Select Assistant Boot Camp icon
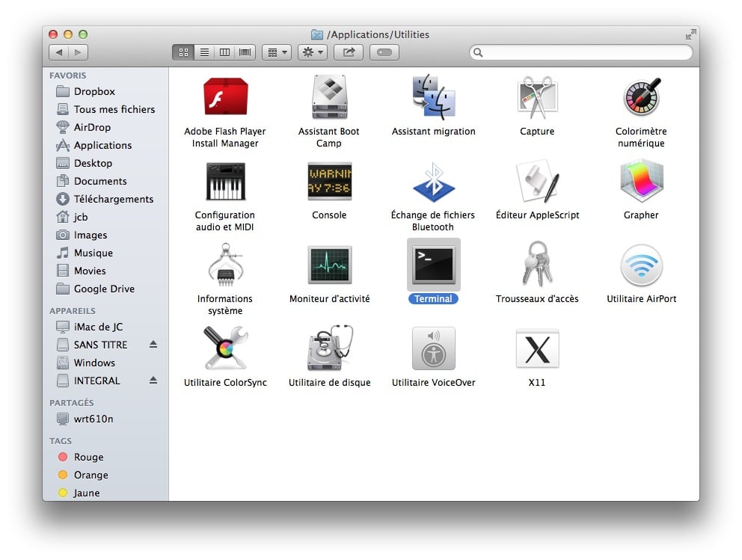This screenshot has height=560, width=742. point(329,98)
